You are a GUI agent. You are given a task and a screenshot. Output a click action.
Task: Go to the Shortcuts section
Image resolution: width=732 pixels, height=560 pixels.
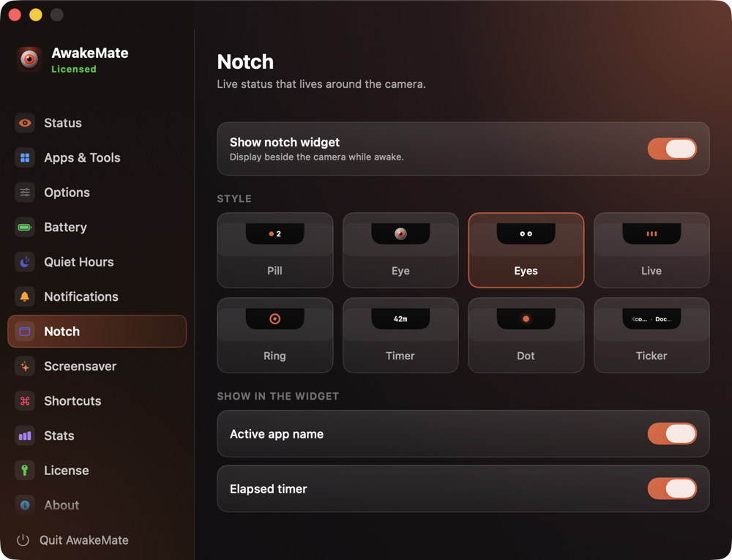(97, 401)
